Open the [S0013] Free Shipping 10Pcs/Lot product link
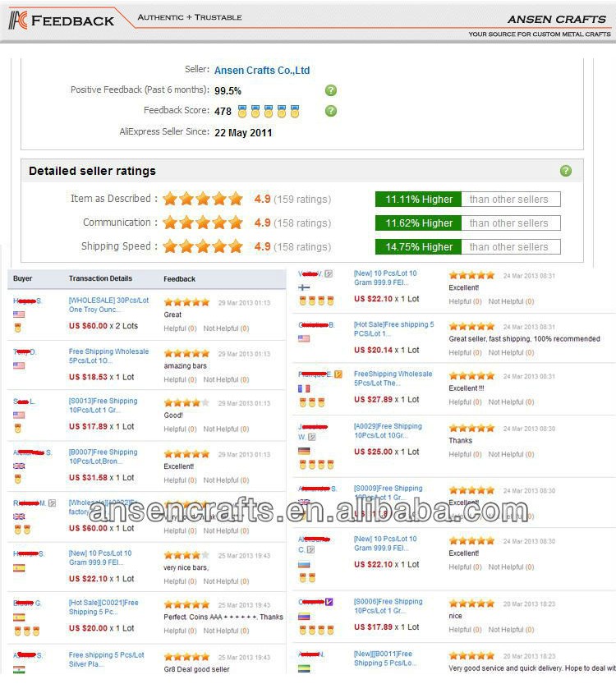The image size is (616, 684). pyautogui.click(x=103, y=406)
